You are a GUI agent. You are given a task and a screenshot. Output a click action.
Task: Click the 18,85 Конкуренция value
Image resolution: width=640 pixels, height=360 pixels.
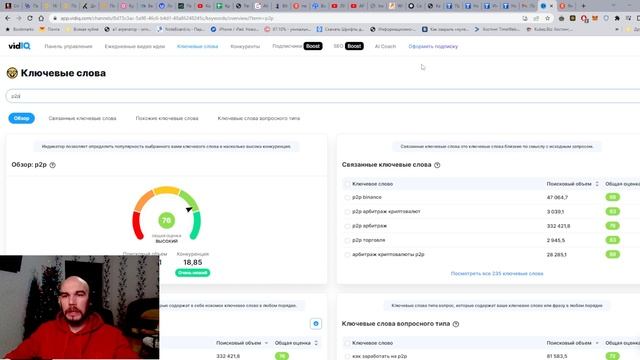coord(193,262)
